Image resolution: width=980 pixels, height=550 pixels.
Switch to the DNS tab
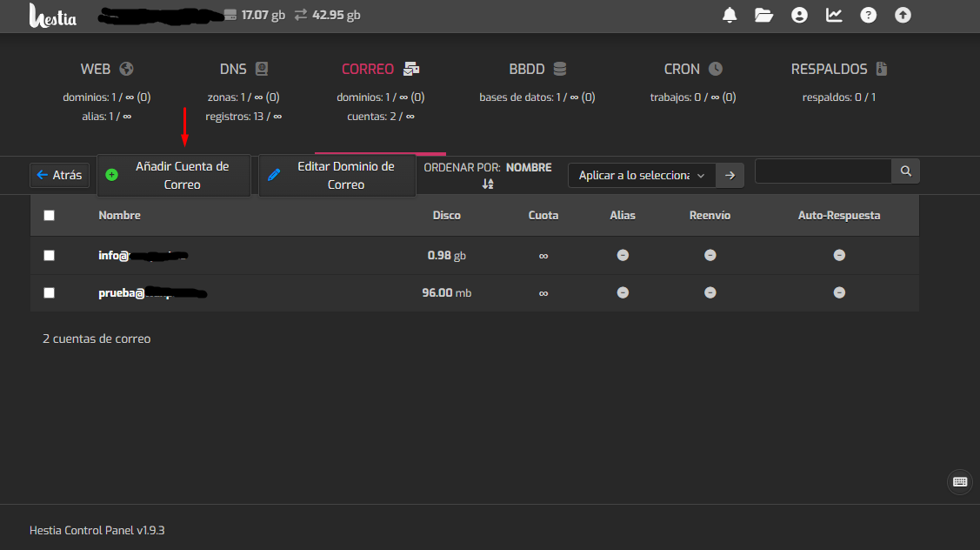(243, 70)
